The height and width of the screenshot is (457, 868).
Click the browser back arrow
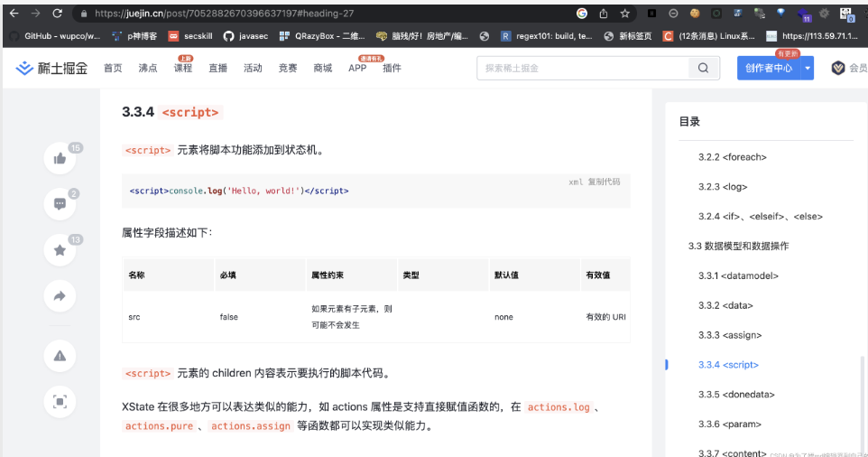(14, 14)
